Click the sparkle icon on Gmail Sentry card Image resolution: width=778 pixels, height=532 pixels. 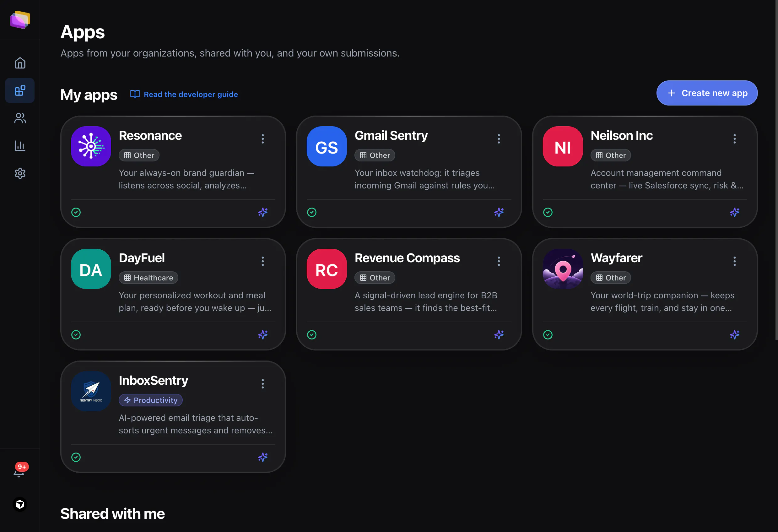pyautogui.click(x=499, y=212)
